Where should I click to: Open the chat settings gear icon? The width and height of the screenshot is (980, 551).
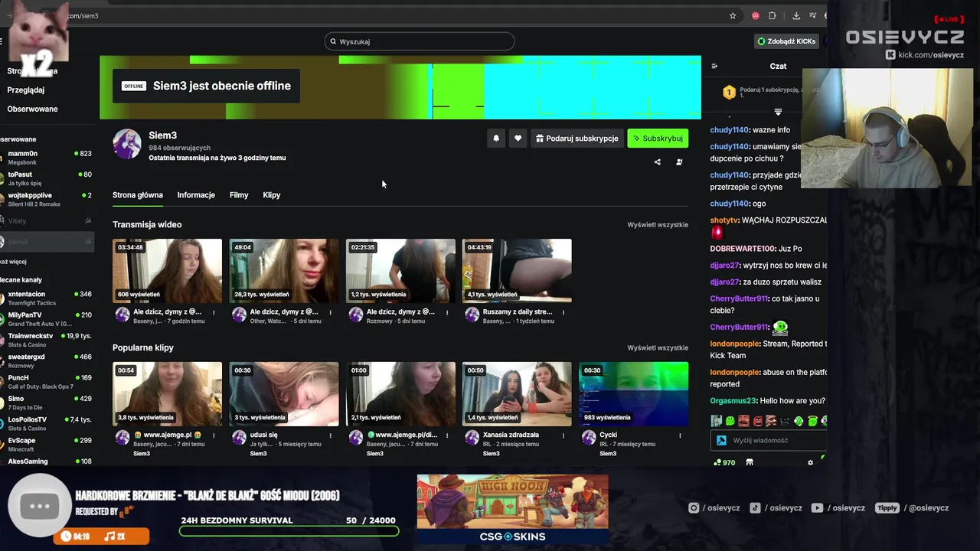810,462
